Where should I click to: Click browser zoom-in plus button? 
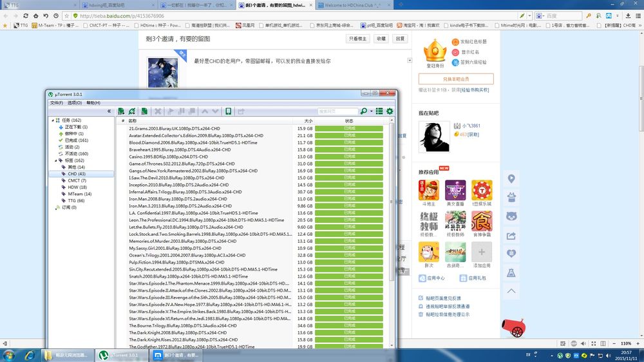tap(638, 343)
